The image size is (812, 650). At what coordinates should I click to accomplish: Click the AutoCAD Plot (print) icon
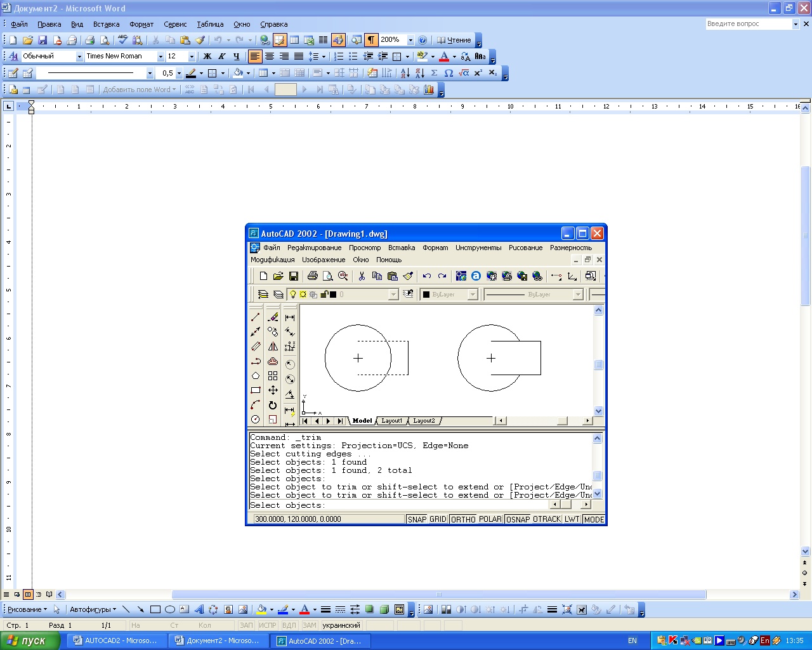pyautogui.click(x=312, y=276)
